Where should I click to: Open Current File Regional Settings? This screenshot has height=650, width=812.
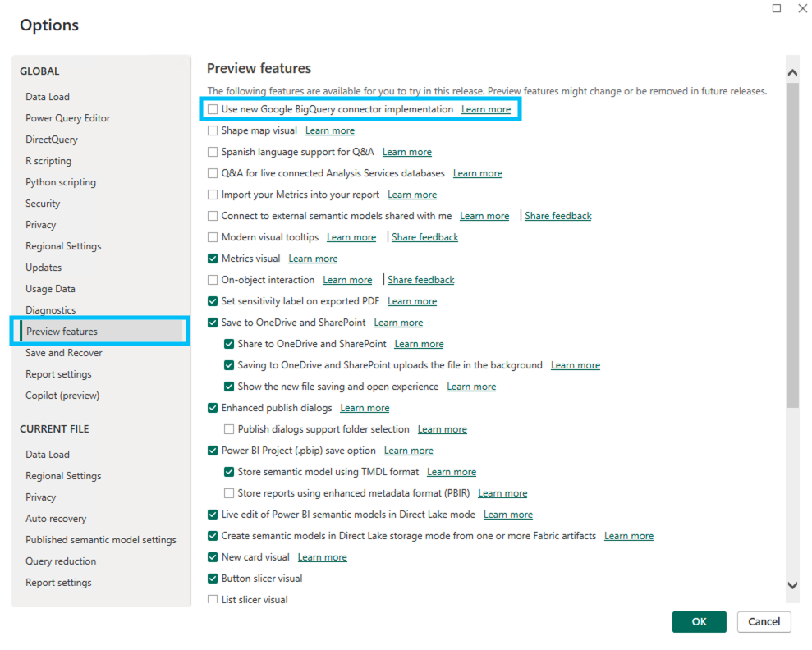[x=63, y=475]
